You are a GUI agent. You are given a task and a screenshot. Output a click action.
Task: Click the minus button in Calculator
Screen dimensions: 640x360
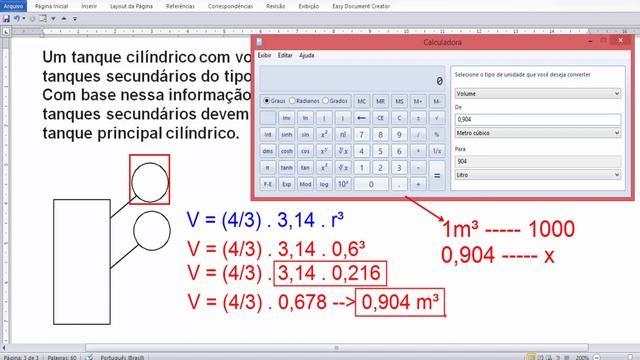pos(418,167)
